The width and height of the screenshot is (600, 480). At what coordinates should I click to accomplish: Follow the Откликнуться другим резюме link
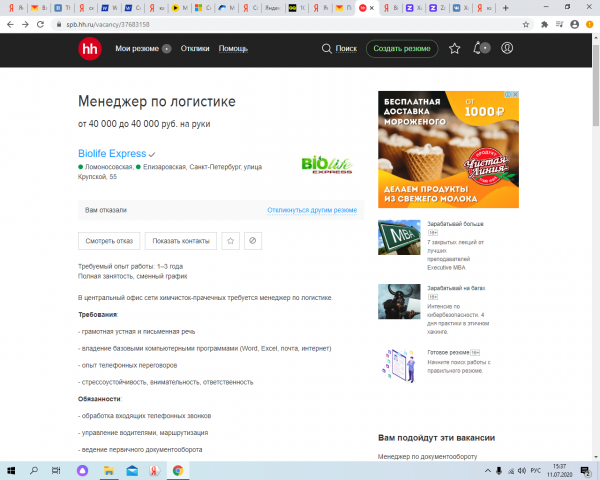click(312, 211)
